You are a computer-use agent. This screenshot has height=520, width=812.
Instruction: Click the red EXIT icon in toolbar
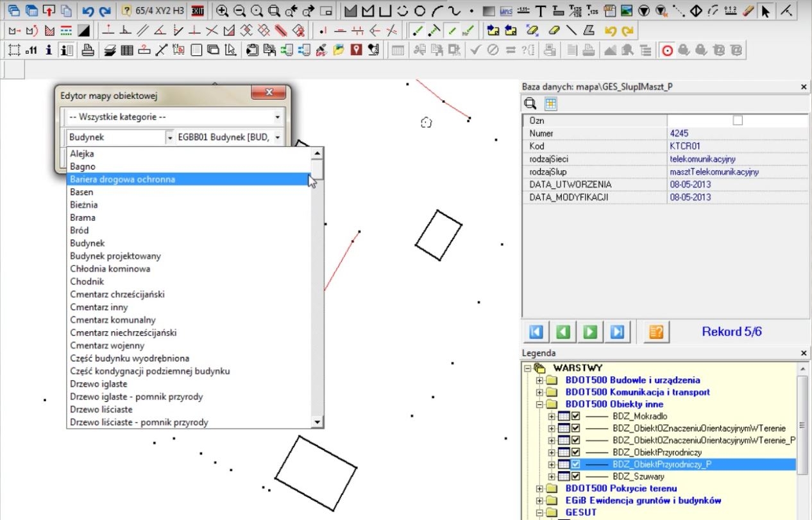point(198,11)
